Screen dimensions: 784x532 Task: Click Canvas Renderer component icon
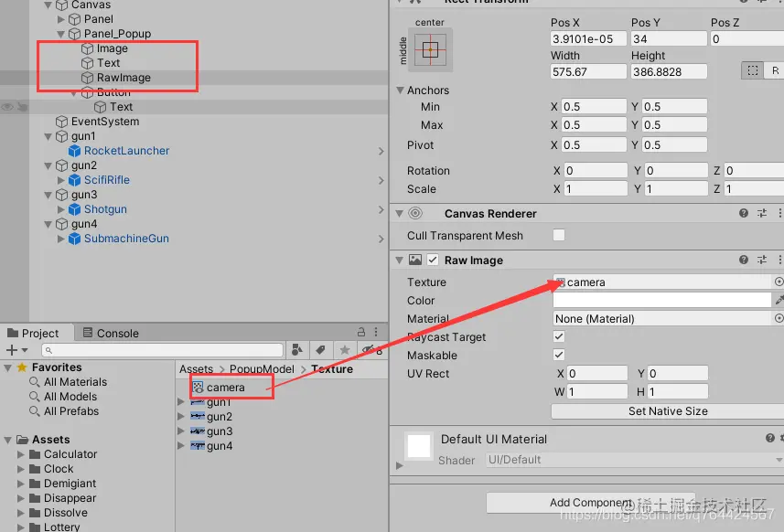(x=415, y=213)
